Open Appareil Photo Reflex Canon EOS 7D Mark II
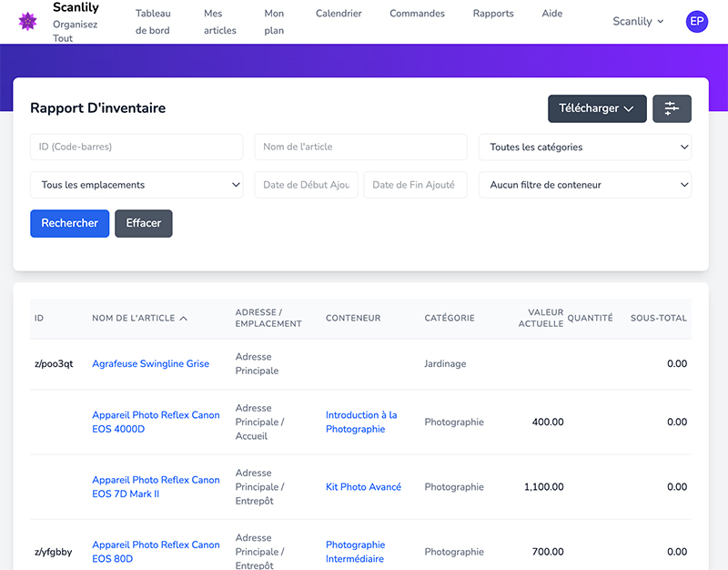Screen dimensions: 728x570 click(156, 487)
